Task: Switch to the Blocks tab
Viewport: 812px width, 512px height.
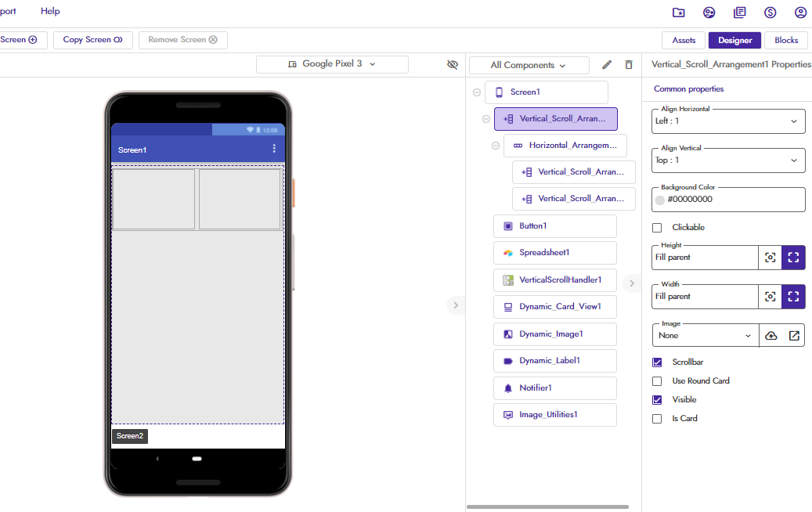Action: (x=786, y=41)
